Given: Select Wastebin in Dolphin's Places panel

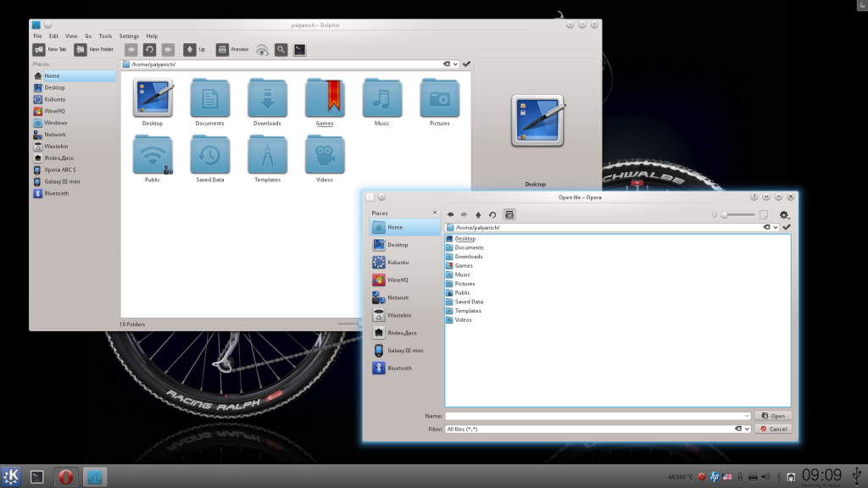Looking at the screenshot, I should pyautogui.click(x=75, y=147).
